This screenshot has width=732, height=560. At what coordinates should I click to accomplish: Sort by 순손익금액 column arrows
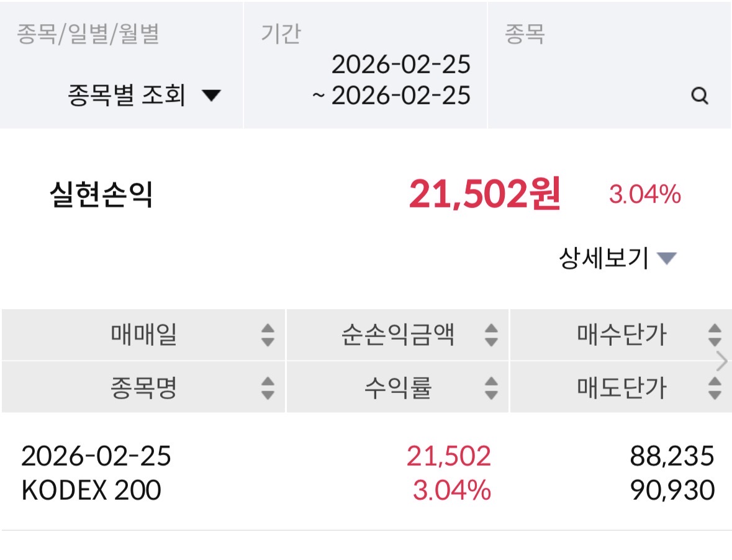(491, 335)
